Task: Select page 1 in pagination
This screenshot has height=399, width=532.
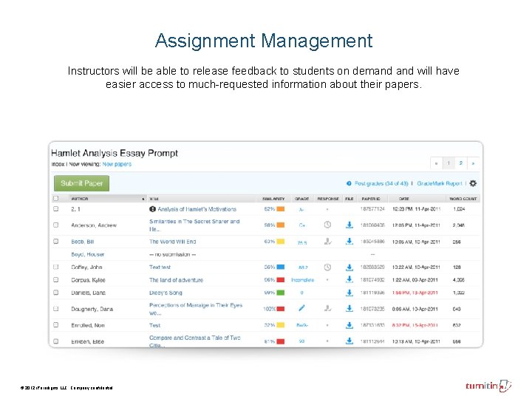Action: 449,163
